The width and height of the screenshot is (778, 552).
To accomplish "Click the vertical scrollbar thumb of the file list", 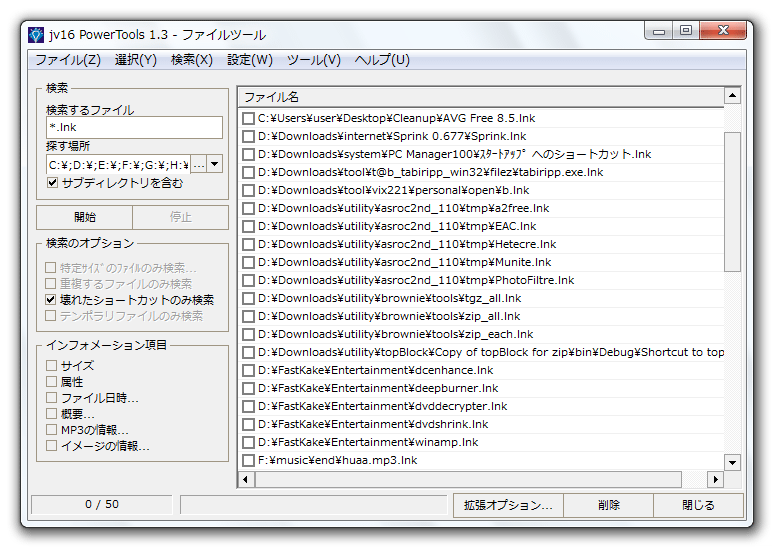I will pos(732,201).
